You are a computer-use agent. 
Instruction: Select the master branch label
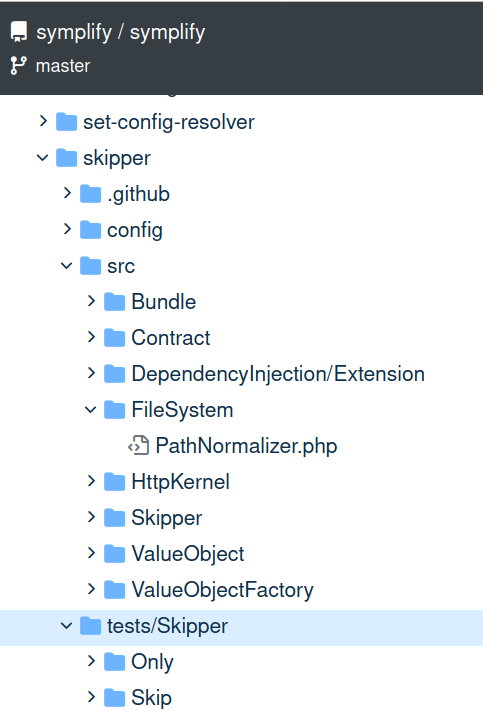coord(63,66)
